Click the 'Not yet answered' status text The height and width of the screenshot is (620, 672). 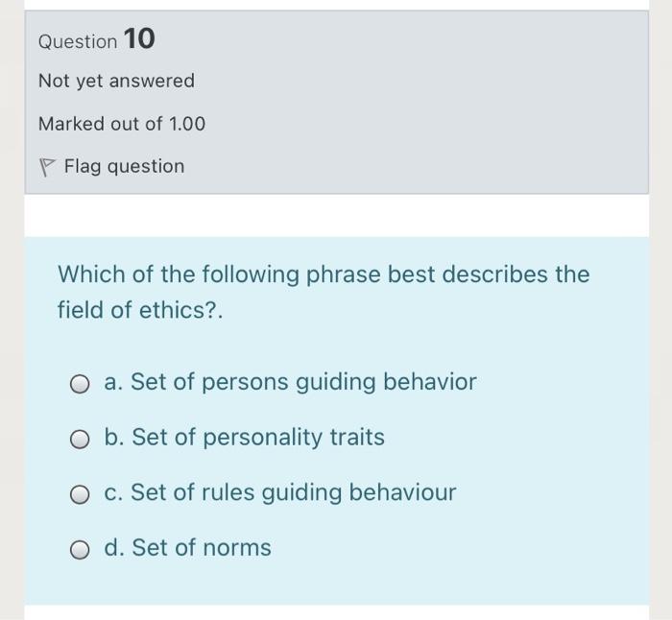(116, 81)
